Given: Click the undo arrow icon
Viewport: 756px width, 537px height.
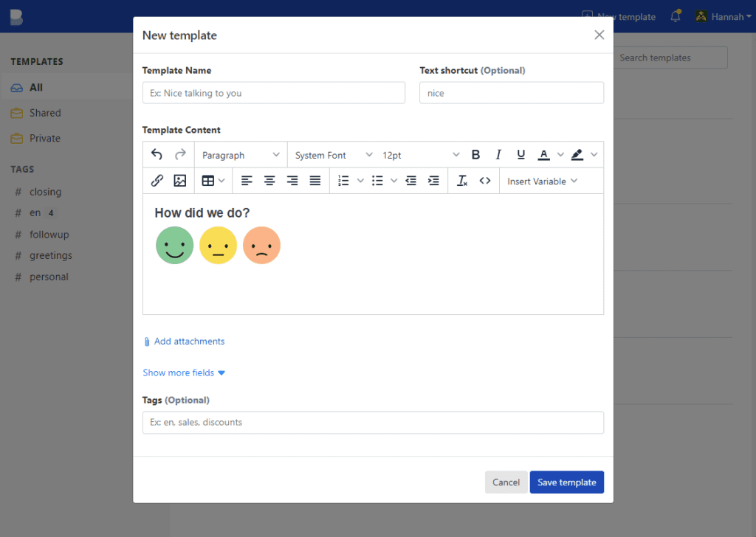Looking at the screenshot, I should [x=157, y=155].
